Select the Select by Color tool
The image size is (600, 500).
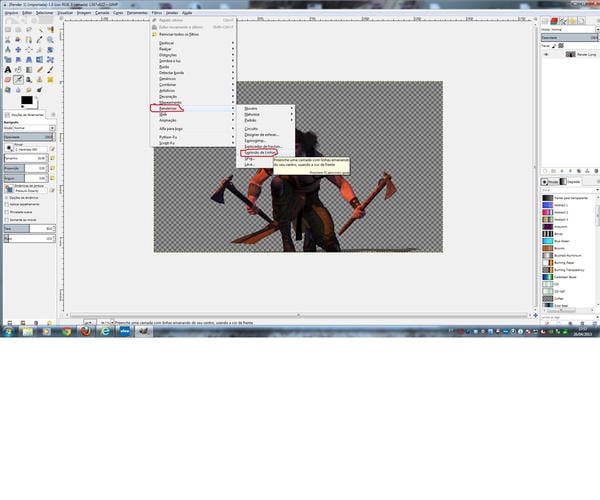pos(50,29)
